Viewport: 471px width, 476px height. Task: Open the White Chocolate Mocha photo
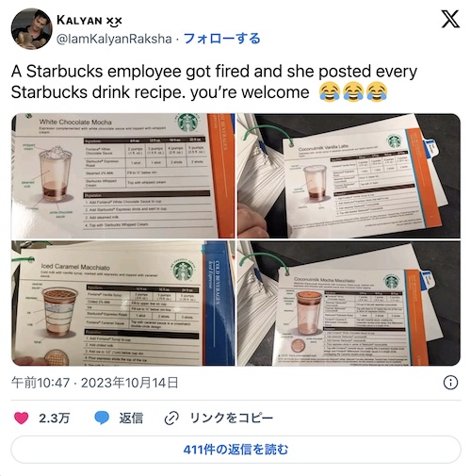pyautogui.click(x=123, y=175)
